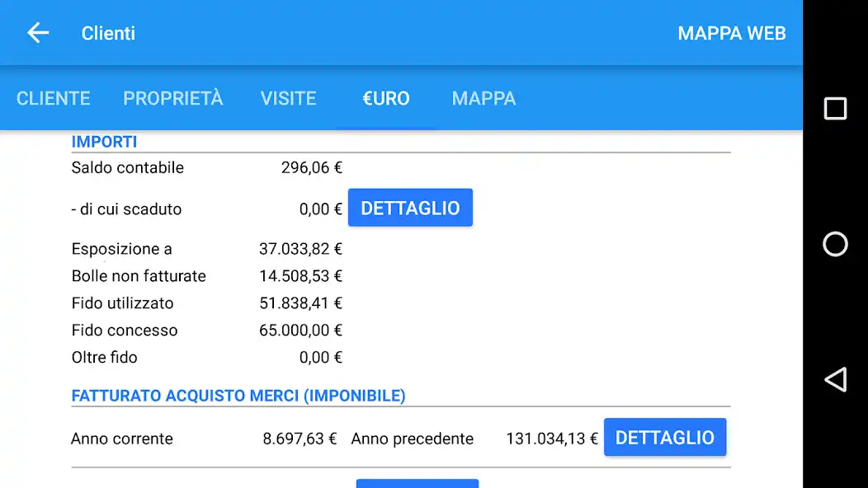The image size is (868, 488).
Task: Click the Fido concesso label
Action: [x=125, y=331]
